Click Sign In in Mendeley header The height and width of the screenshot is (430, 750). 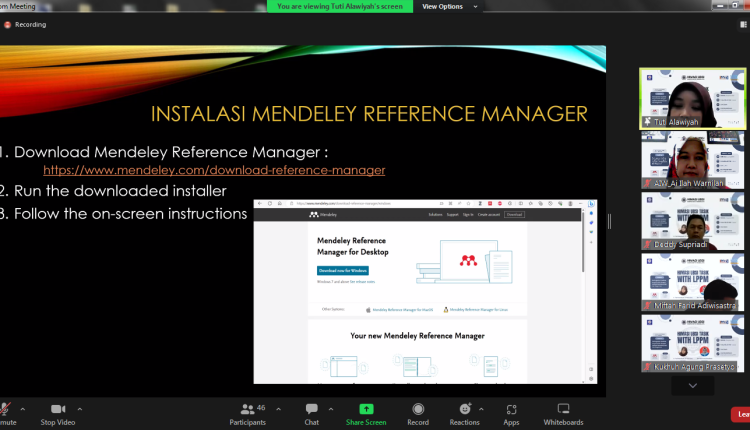[x=468, y=214]
